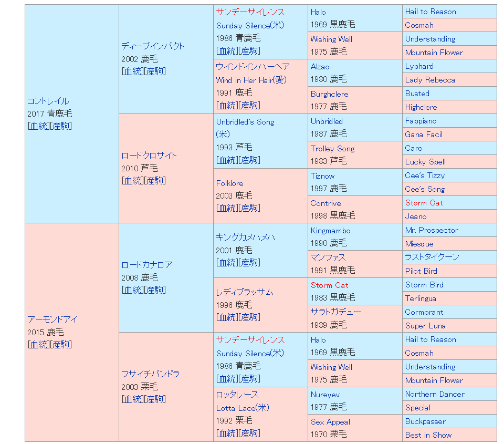The image size is (504, 444).
Task: Open the Miesque link
Action: pyautogui.click(x=419, y=244)
